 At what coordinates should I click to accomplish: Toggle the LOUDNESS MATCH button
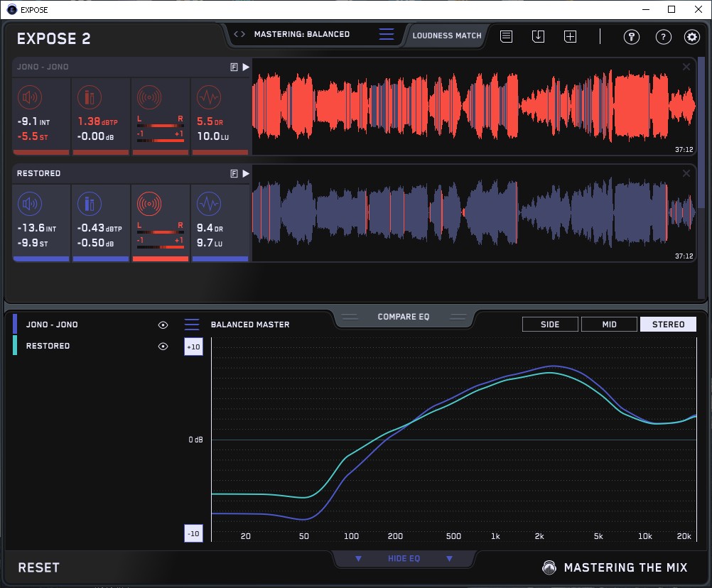pos(447,35)
